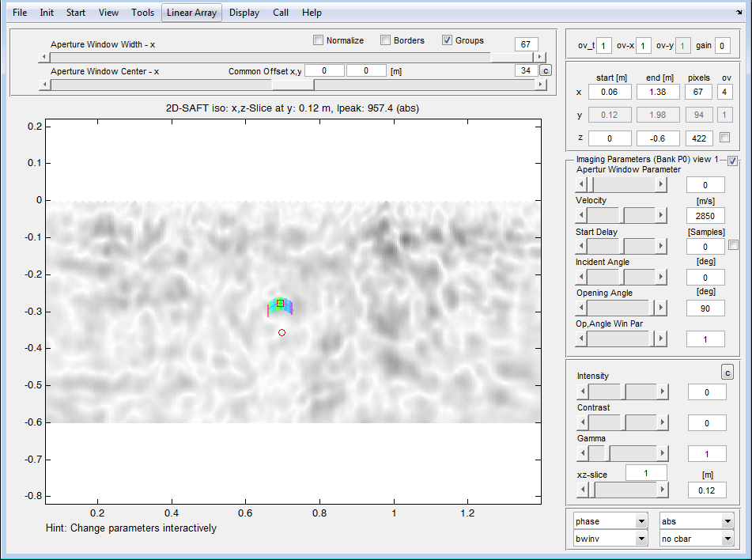The height and width of the screenshot is (560, 752).
Task: Click left arrow of Incident Angle slider
Action: tap(581, 277)
